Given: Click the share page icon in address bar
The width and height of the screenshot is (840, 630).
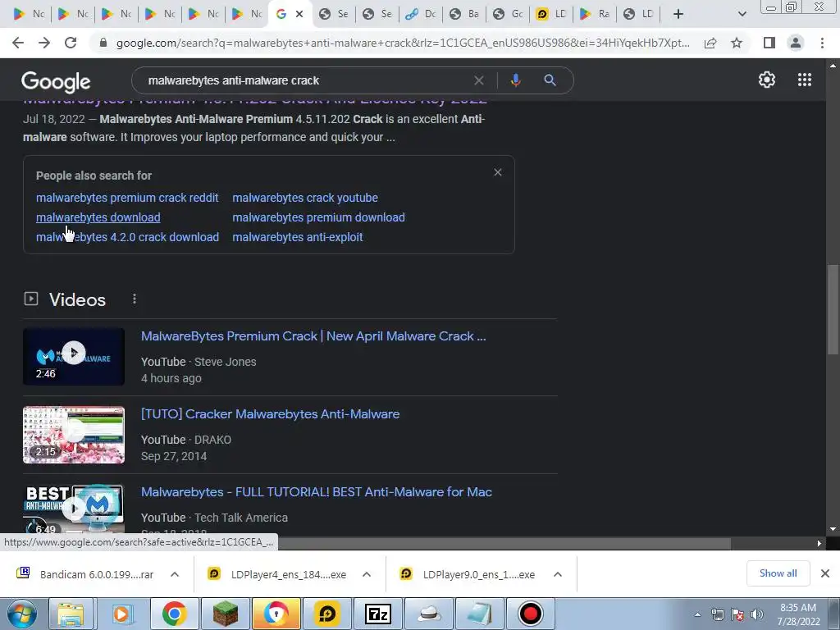Looking at the screenshot, I should pos(710,43).
